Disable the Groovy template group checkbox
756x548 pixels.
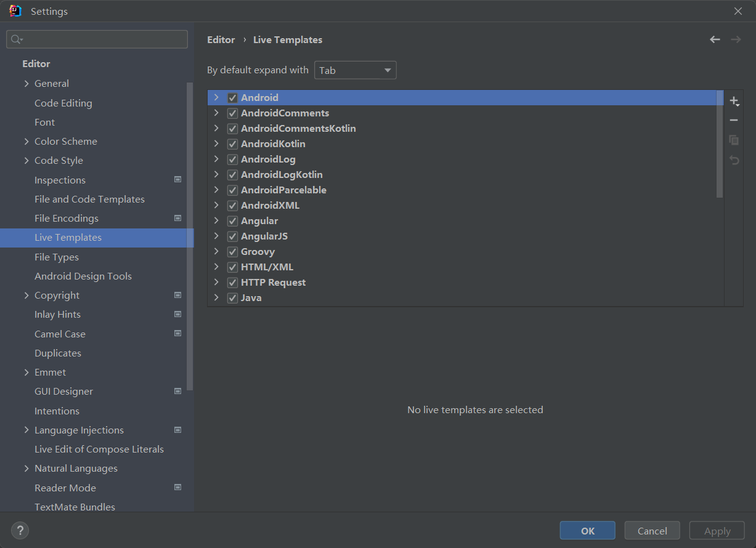[x=232, y=252]
